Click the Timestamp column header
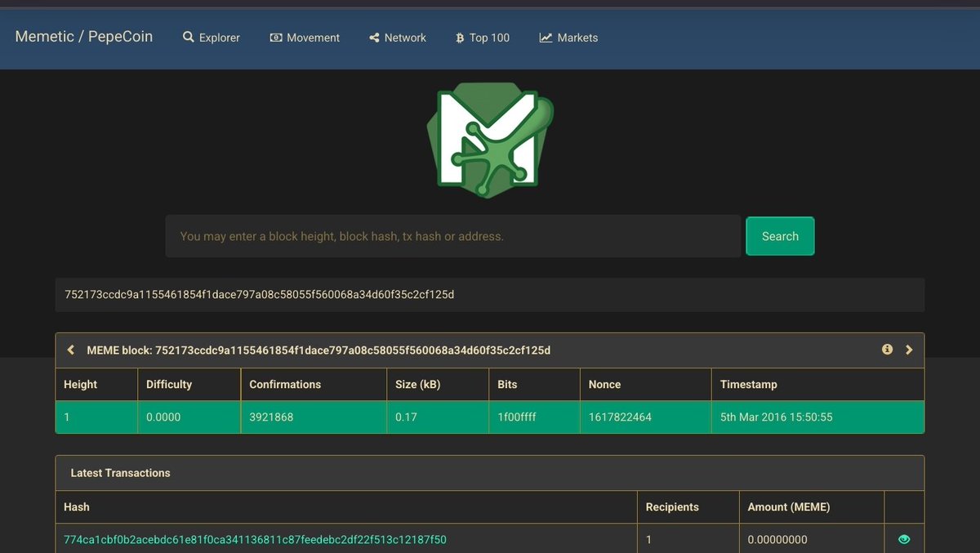The height and width of the screenshot is (553, 980). pyautogui.click(x=749, y=384)
